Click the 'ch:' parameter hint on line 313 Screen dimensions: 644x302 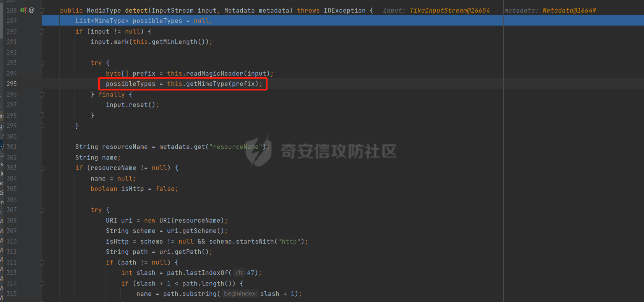click(239, 273)
